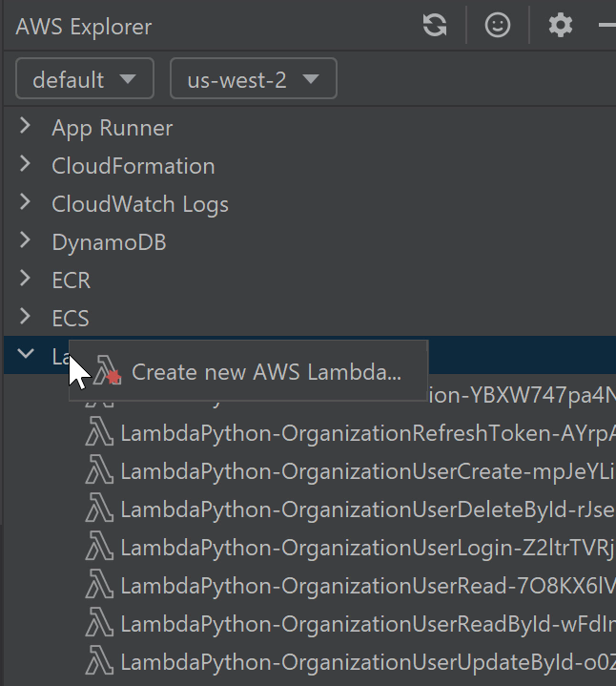This screenshot has height=686, width=616.
Task: Collapse the expanded Lambda node
Action: 26,356
